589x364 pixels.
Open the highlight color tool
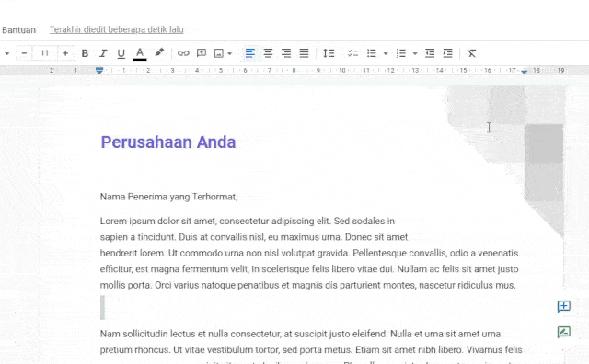[159, 53]
